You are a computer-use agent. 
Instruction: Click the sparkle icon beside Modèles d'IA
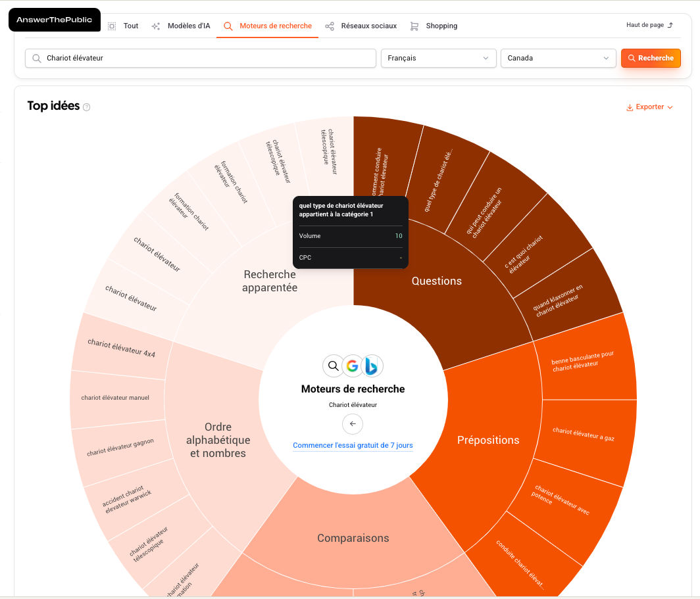(x=155, y=26)
